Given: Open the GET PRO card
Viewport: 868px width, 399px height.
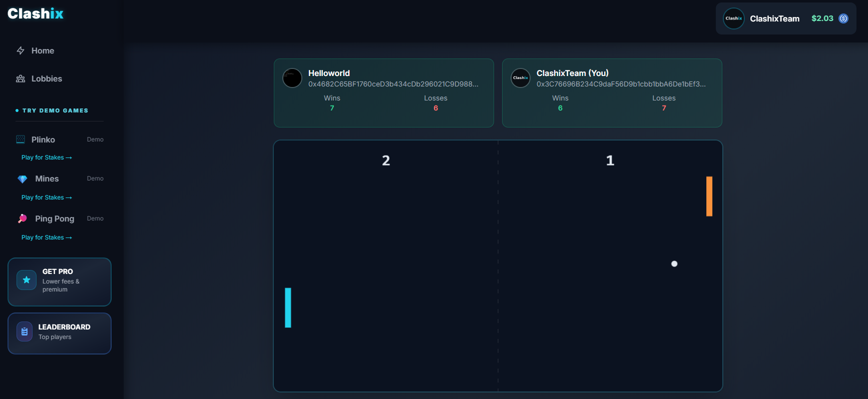Looking at the screenshot, I should pos(60,282).
